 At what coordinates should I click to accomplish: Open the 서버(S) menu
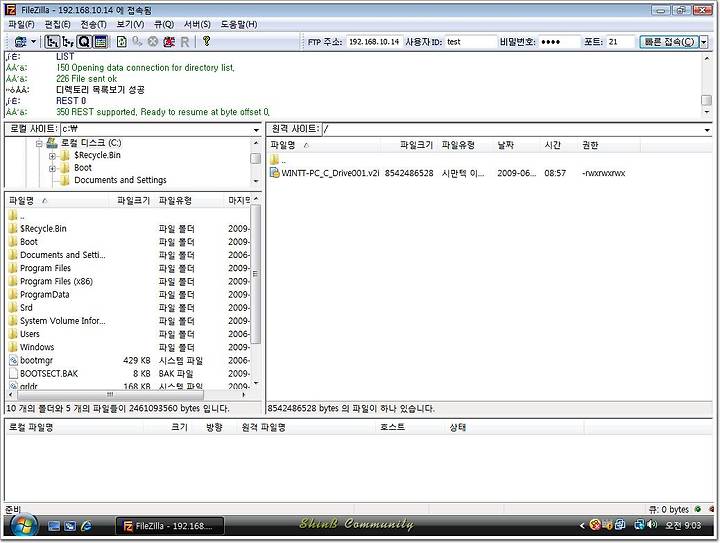pos(197,24)
